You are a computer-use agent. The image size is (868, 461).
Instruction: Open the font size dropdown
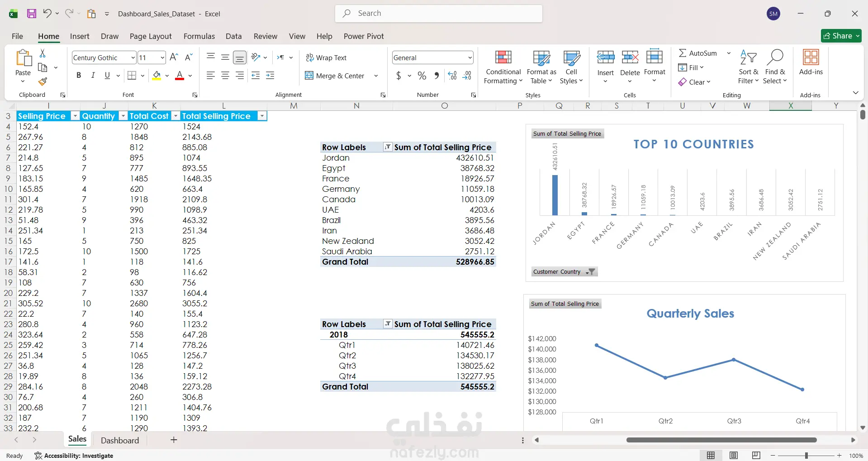tap(162, 57)
